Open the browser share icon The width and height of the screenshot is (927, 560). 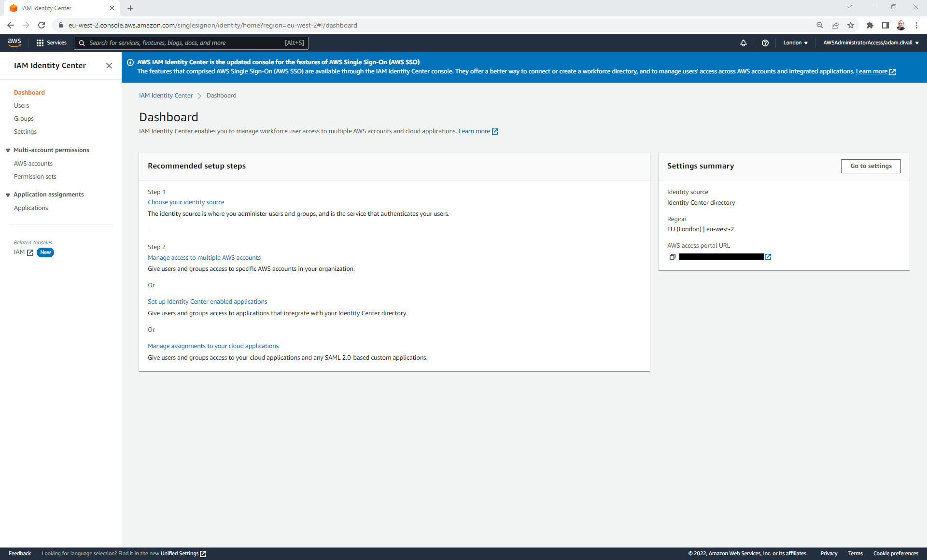[x=835, y=25]
